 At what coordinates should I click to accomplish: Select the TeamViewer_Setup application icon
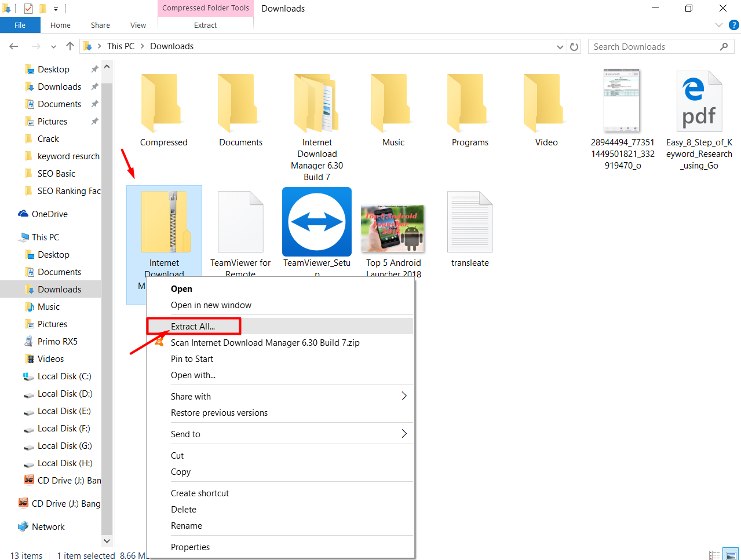(317, 222)
